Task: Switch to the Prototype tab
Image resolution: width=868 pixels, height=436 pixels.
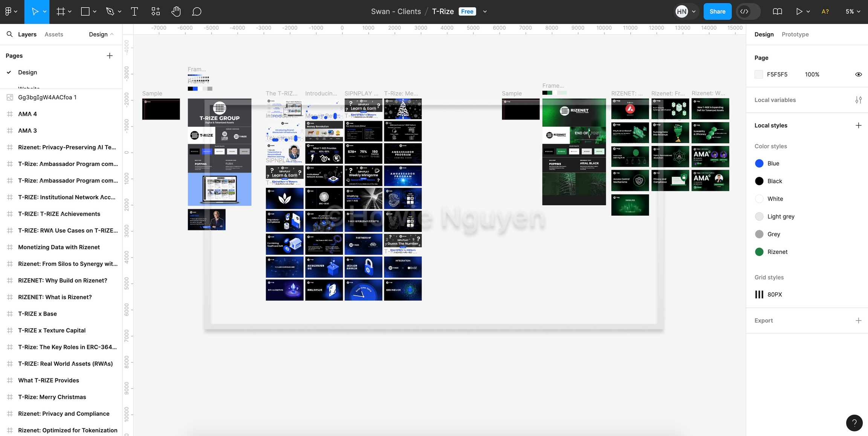Action: click(x=795, y=34)
